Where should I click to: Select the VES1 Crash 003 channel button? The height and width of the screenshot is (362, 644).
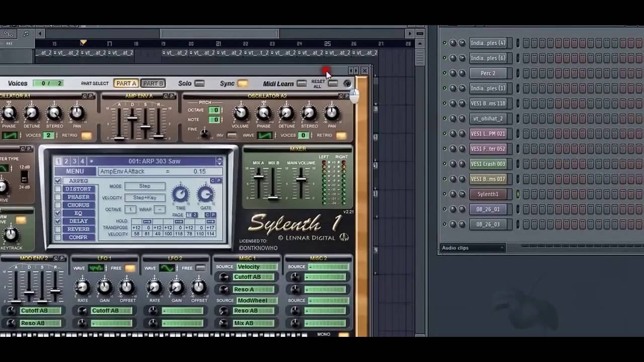[488, 164]
